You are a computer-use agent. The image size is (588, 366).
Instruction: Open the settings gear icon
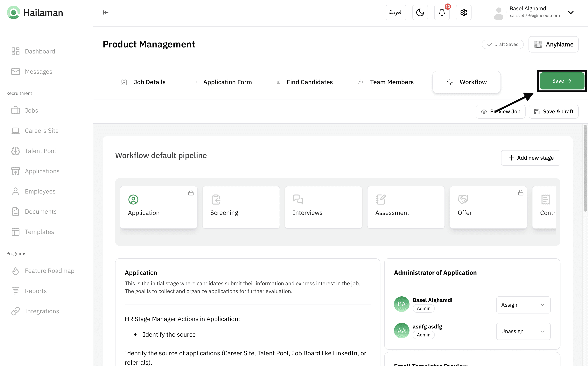pos(463,12)
